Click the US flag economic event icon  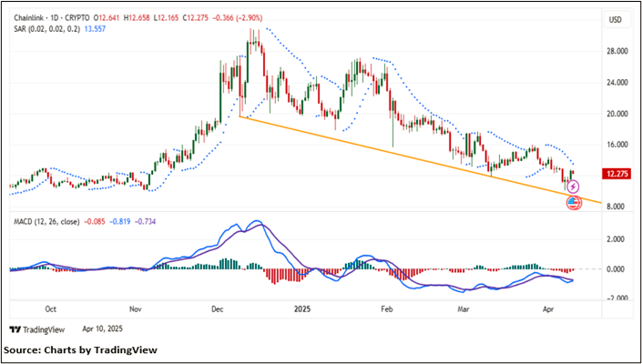(573, 203)
